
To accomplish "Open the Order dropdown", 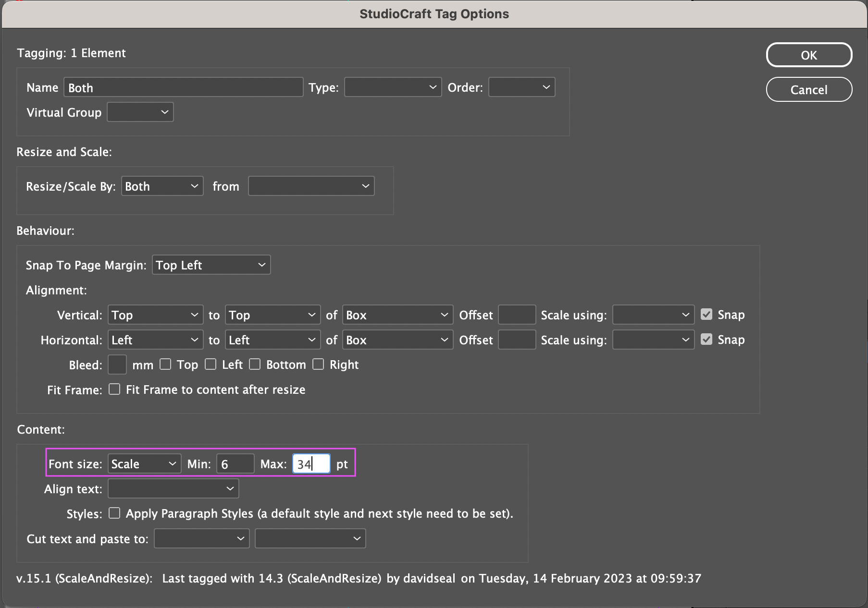I will coord(521,87).
